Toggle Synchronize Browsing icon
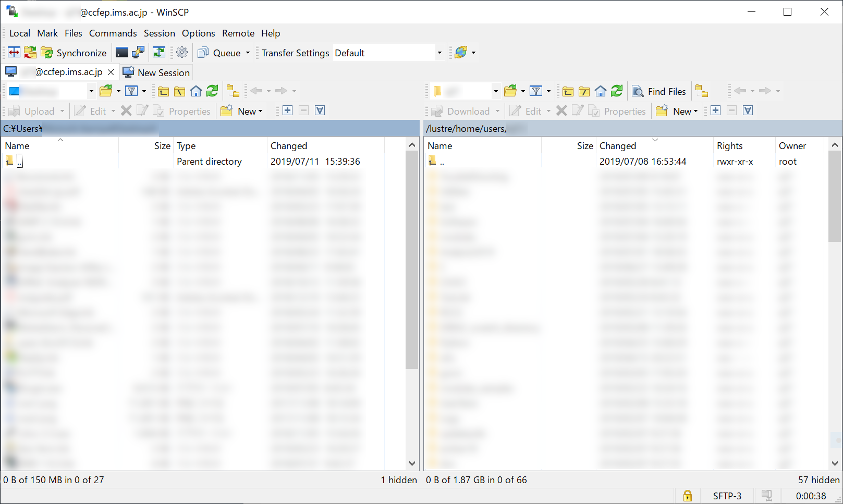This screenshot has width=843, height=504. (x=159, y=53)
